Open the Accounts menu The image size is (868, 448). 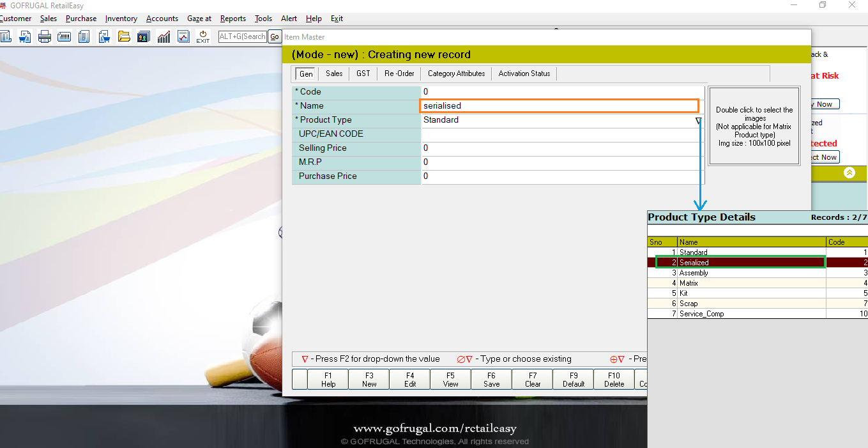(x=162, y=19)
